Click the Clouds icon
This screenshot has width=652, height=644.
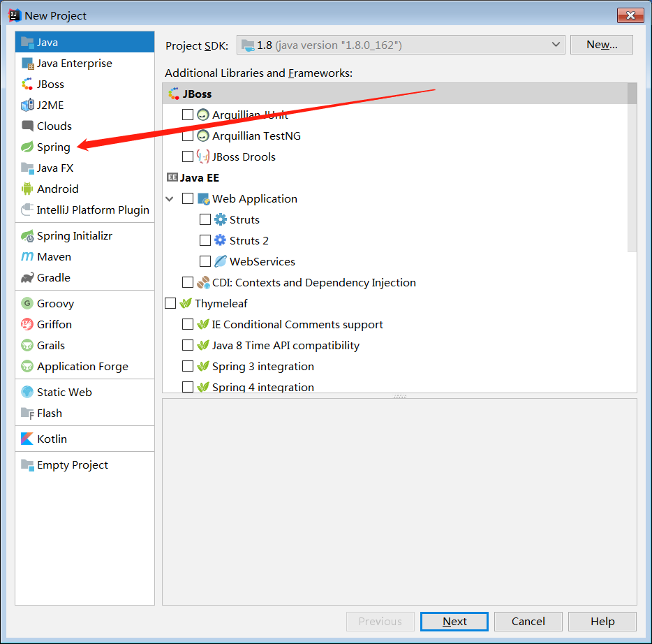coord(27,126)
